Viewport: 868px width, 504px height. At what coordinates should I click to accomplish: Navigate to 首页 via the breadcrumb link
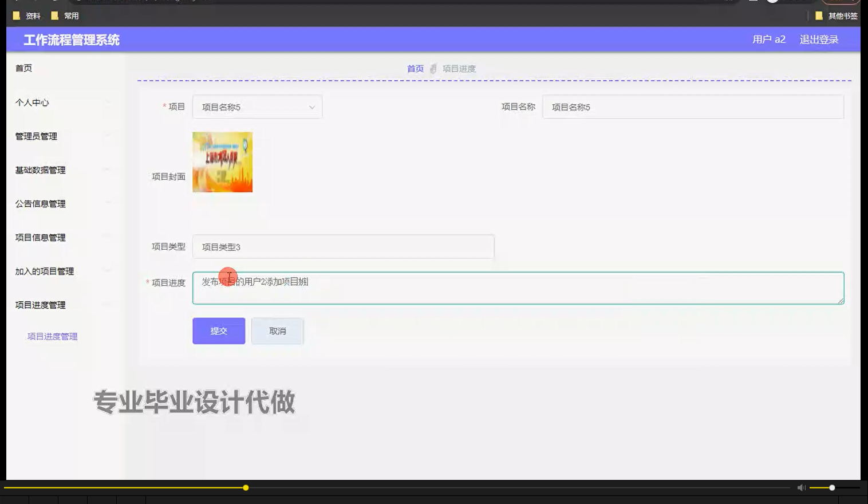(415, 68)
